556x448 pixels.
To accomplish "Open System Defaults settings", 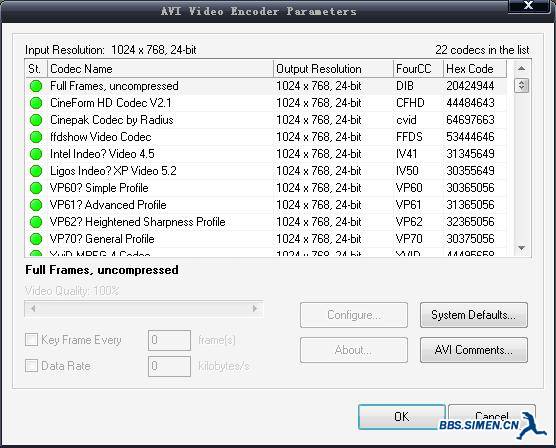I will click(474, 315).
